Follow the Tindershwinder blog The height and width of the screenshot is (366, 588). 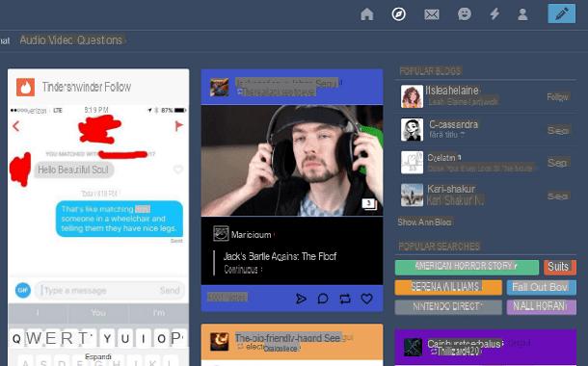click(x=118, y=87)
